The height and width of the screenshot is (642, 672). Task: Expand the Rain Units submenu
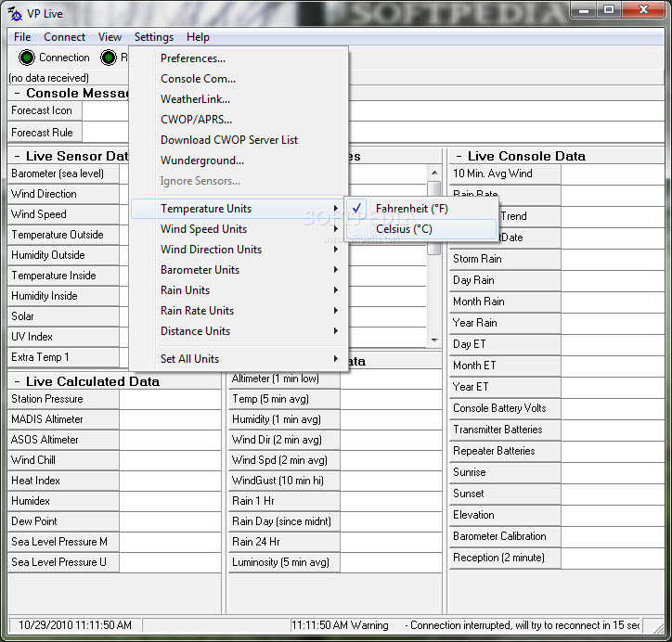point(239,290)
